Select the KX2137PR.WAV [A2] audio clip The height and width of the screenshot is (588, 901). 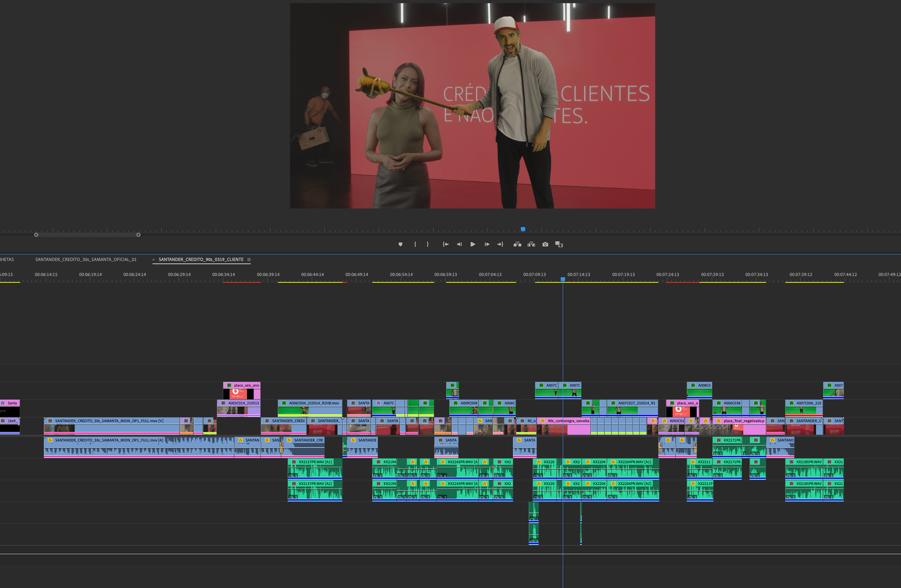(315, 491)
